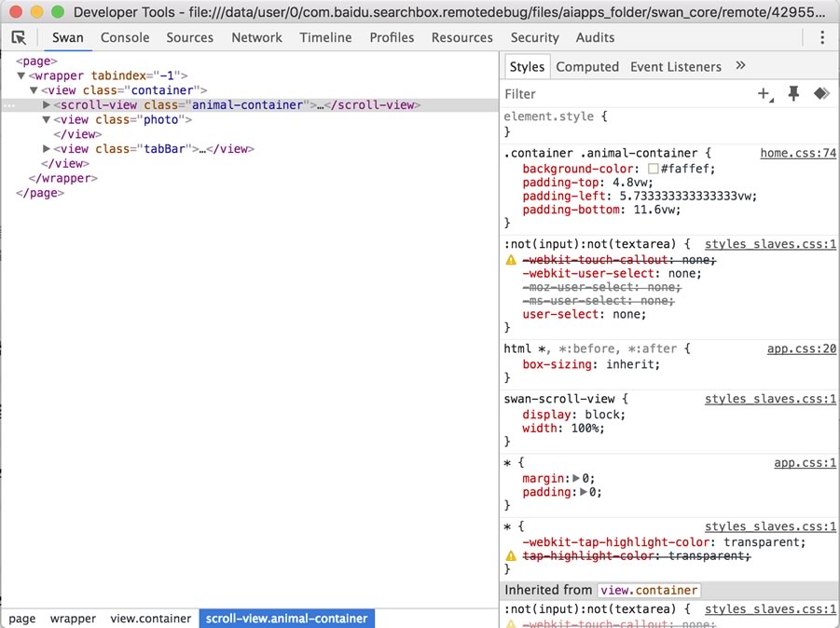
Task: Click the warning icon beside tap-highlight-color
Action: tap(511, 555)
